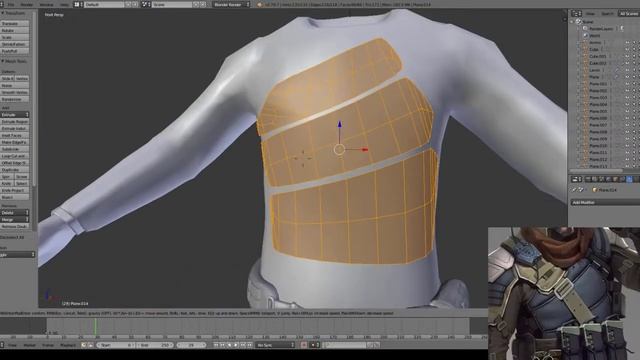The width and height of the screenshot is (640, 360).
Task: Open the Window menu
Action: pos(46,4)
